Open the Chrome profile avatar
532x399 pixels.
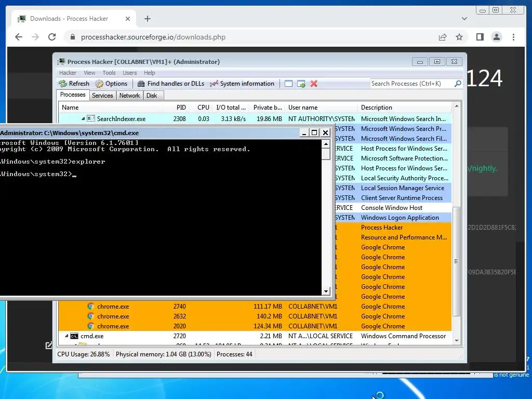[x=497, y=37]
